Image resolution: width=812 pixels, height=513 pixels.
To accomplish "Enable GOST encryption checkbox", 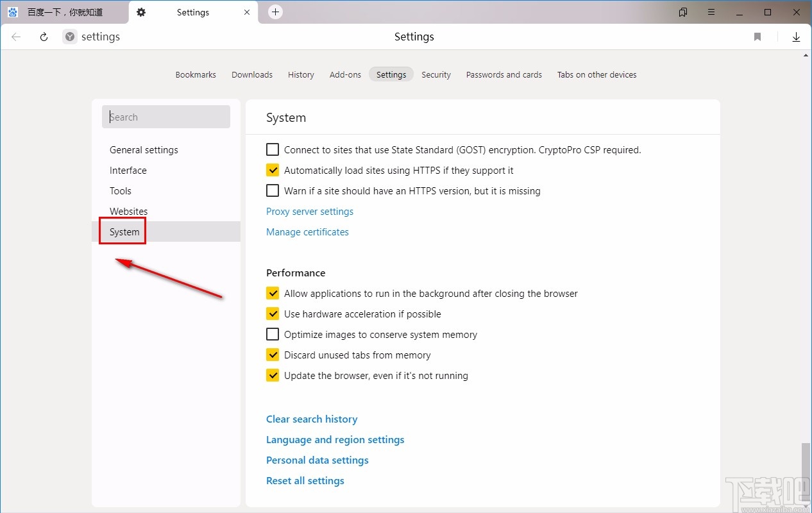I will 273,150.
